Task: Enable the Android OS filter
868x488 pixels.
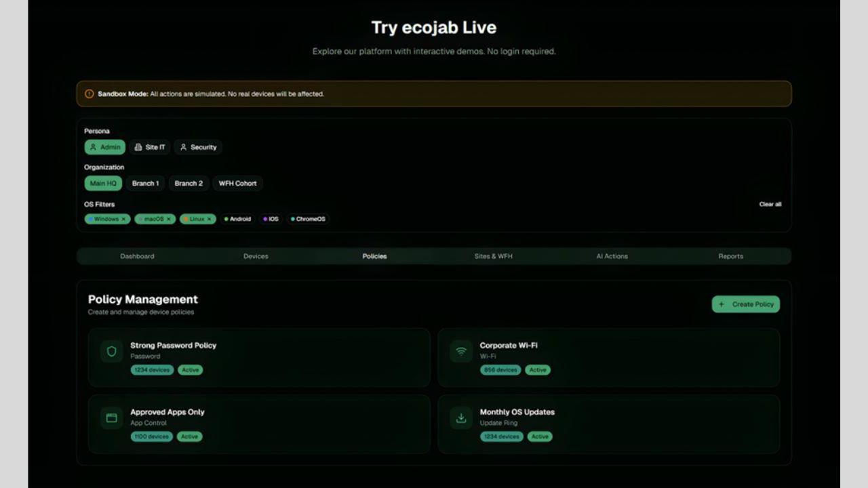Action: click(x=238, y=219)
